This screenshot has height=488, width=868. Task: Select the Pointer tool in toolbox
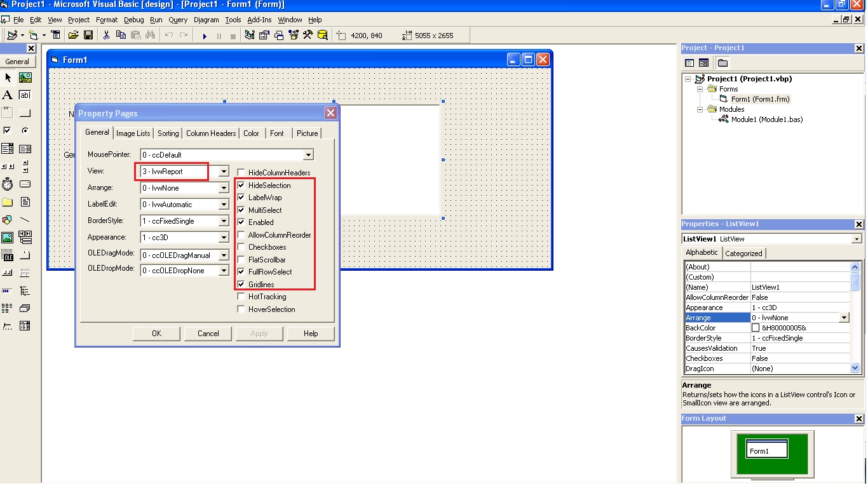click(x=8, y=78)
